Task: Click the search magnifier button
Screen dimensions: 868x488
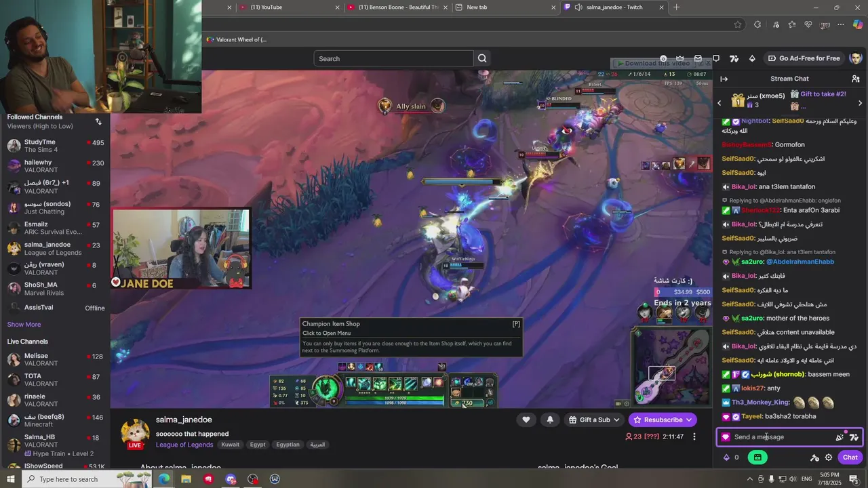Action: [482, 58]
